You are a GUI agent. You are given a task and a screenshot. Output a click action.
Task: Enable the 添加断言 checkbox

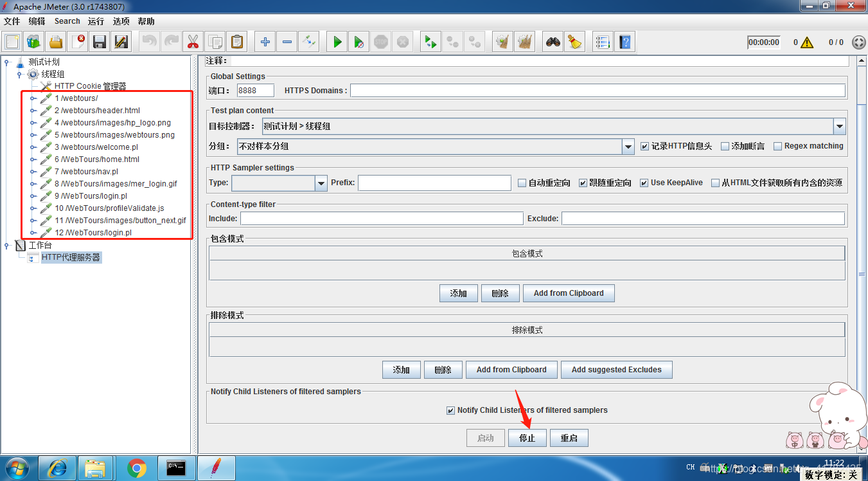point(725,147)
